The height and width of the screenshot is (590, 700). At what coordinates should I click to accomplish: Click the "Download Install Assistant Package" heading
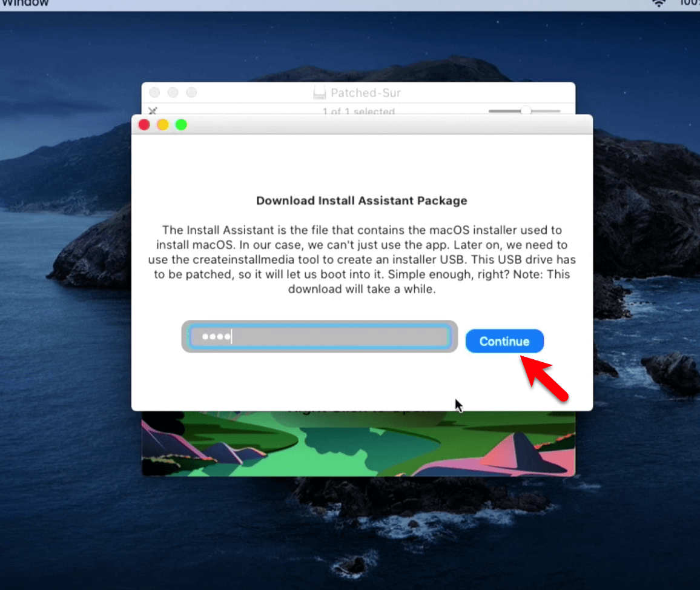(362, 201)
